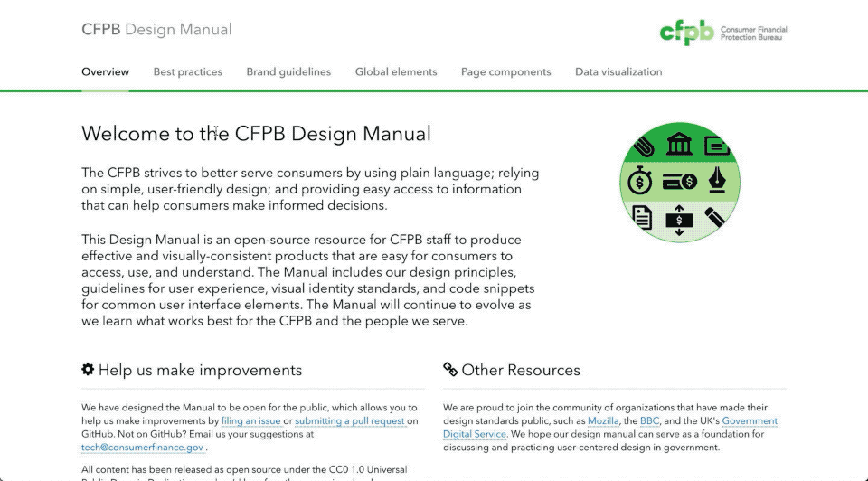The image size is (868, 481).
Task: Open the submitting a pull request link
Action: pos(349,420)
